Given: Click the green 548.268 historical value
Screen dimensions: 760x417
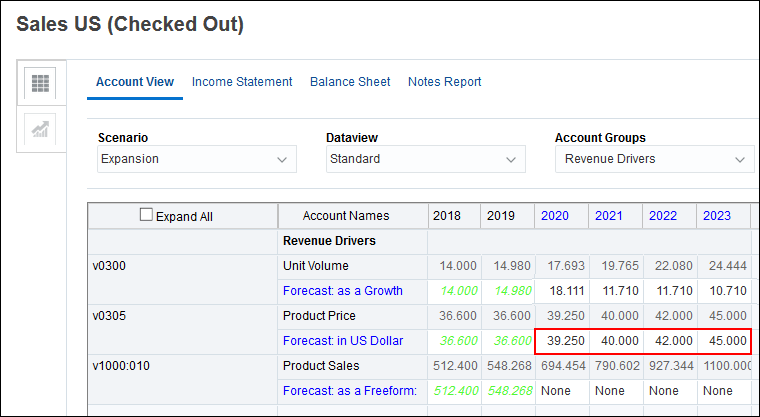Looking at the screenshot, I should [x=509, y=391].
